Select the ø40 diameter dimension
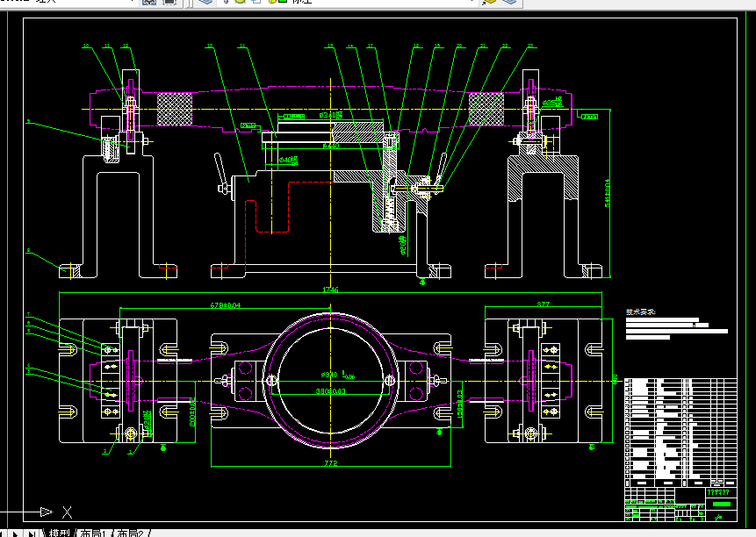756x537 pixels. pos(288,160)
